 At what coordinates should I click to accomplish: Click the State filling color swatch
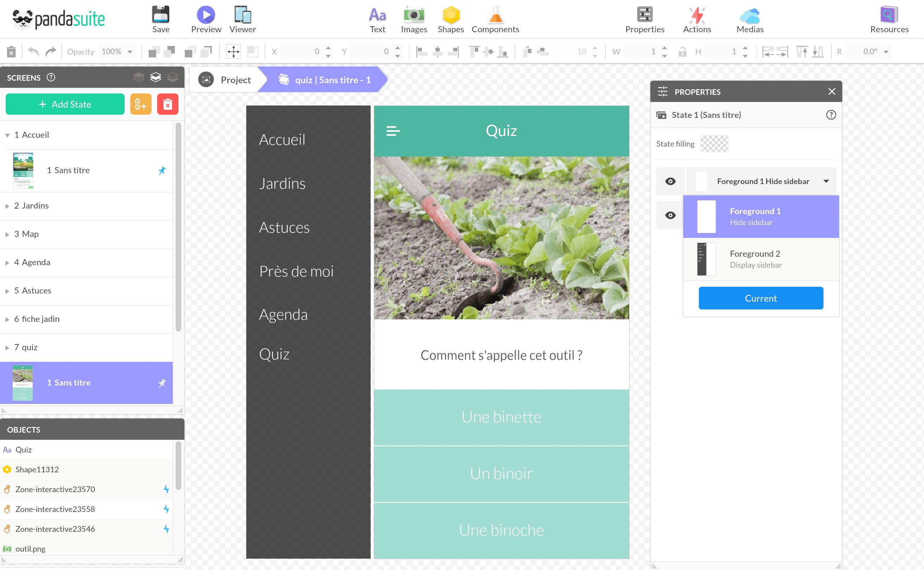point(714,144)
